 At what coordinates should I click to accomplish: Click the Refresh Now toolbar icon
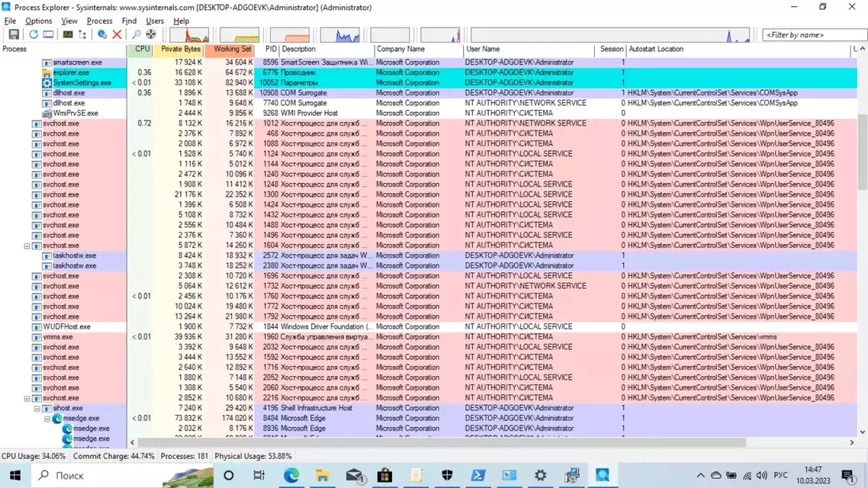pos(34,34)
